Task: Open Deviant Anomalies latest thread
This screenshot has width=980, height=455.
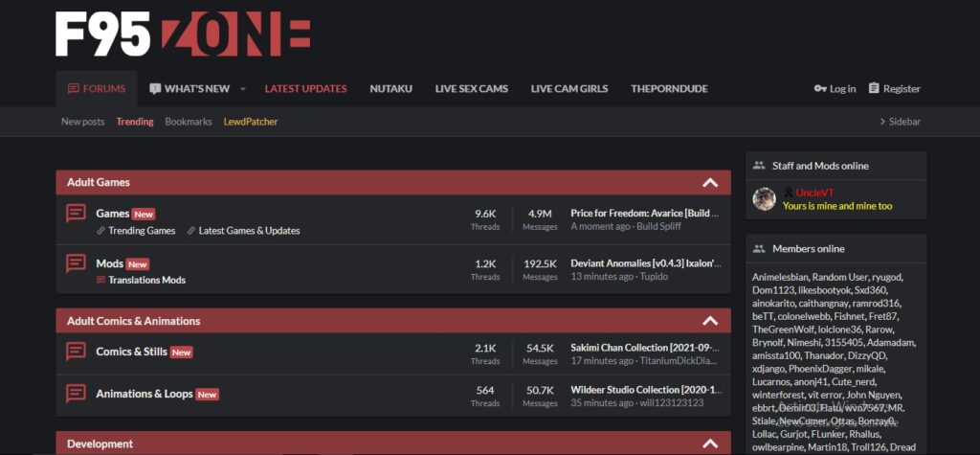Action: tap(646, 263)
